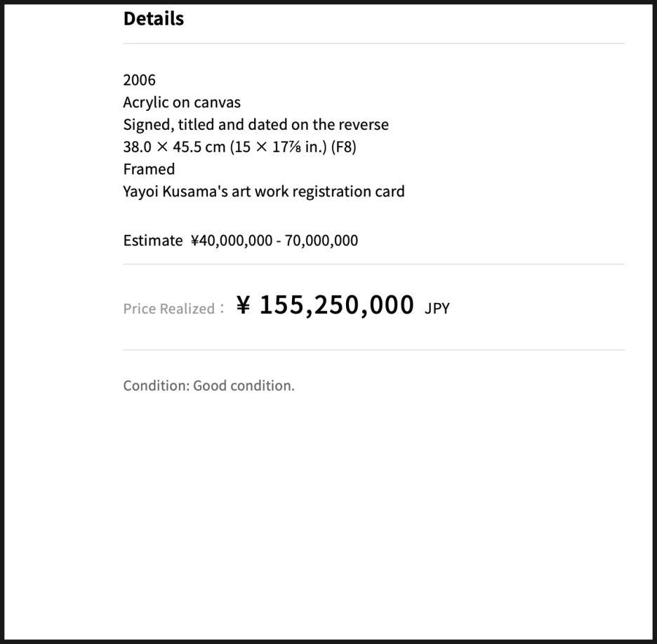
Task: Click the Framed text line
Action: [x=149, y=169]
